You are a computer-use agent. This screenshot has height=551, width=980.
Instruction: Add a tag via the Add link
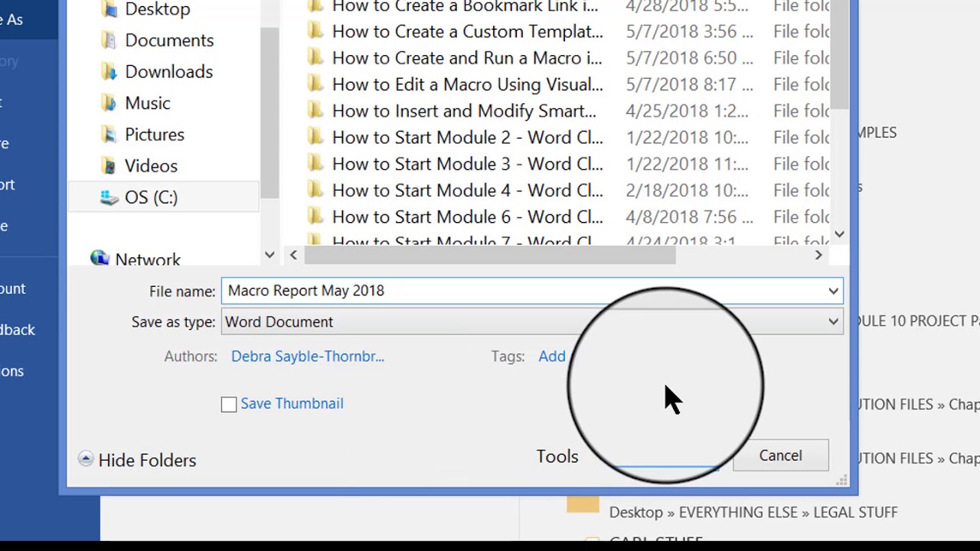pyautogui.click(x=551, y=357)
